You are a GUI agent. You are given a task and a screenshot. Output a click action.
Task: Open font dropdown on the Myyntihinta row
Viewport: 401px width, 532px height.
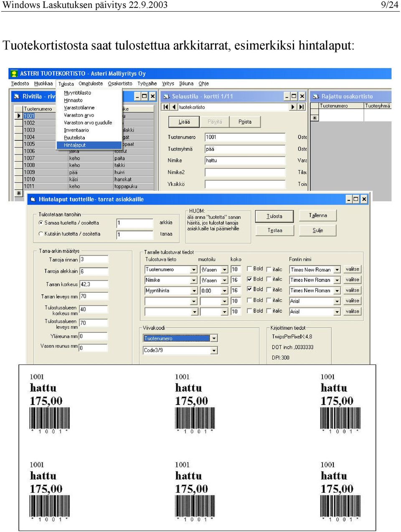tap(337, 291)
